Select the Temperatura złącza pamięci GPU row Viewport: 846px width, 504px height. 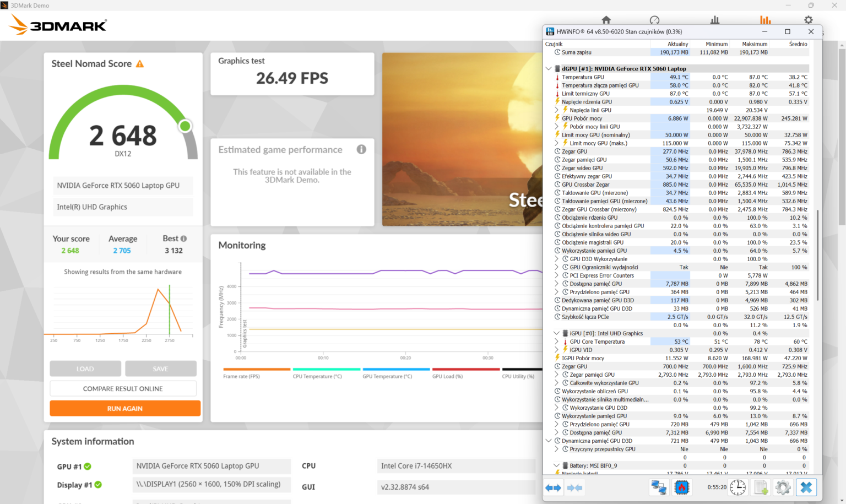(676, 85)
